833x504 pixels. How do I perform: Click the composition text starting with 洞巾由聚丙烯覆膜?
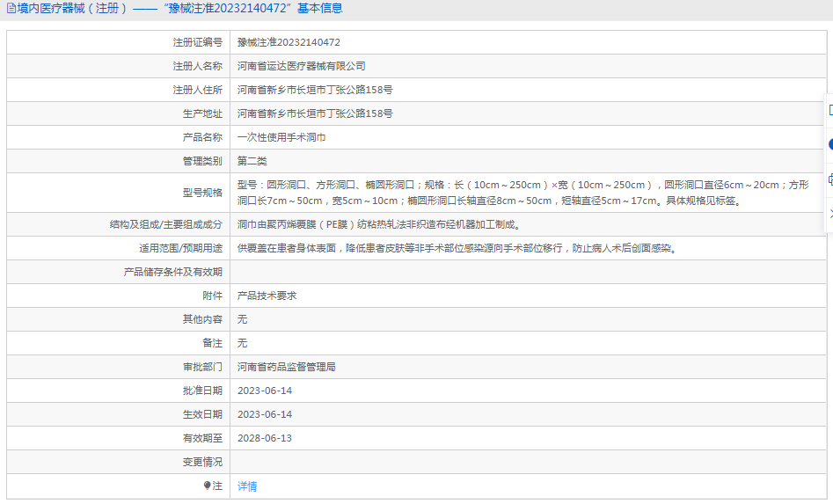[x=379, y=224]
